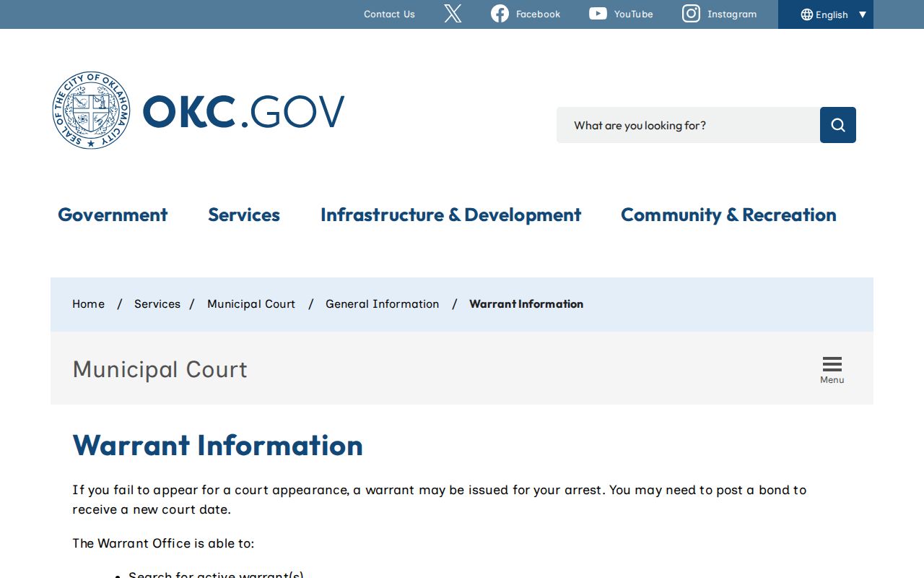Open the X (Twitter) social icon

[453, 14]
